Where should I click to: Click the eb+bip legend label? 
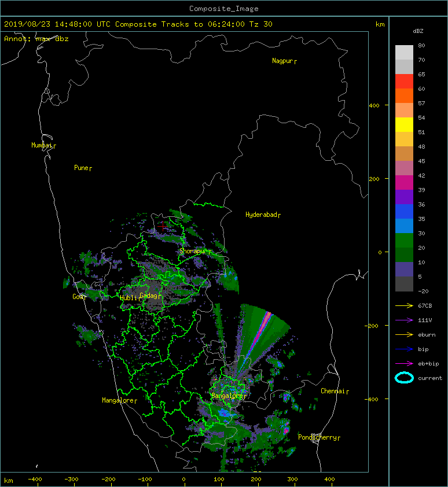coord(428,364)
